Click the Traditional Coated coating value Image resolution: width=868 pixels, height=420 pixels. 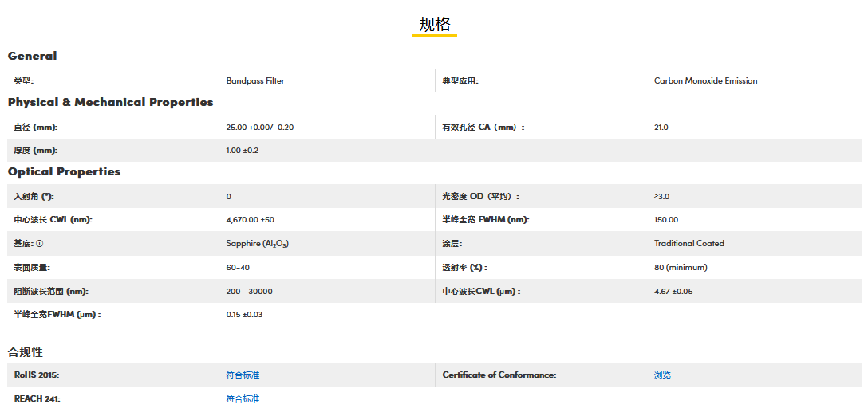point(688,243)
